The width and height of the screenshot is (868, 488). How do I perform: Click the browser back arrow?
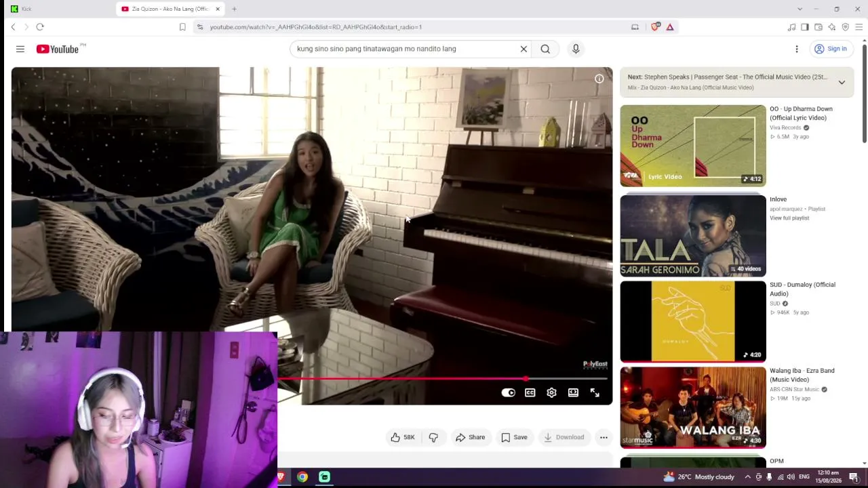click(13, 27)
